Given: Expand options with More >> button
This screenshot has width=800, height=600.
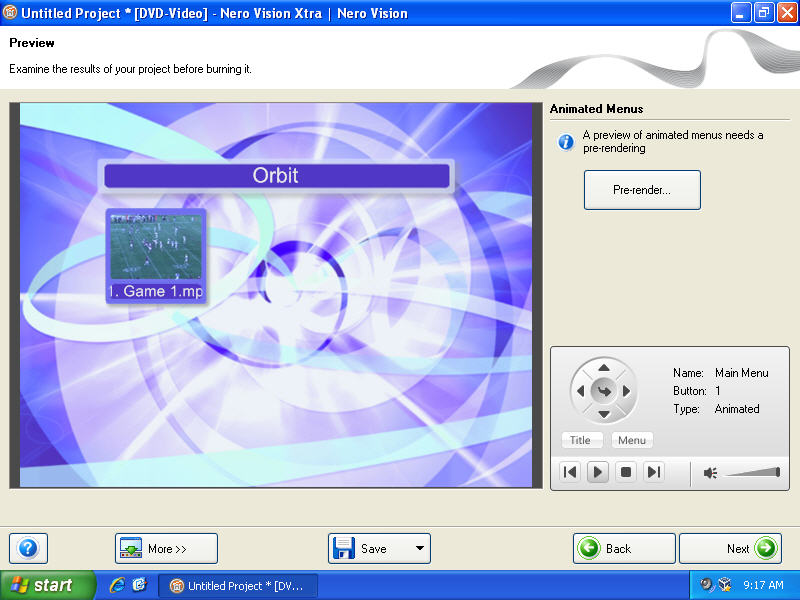Looking at the screenshot, I should pyautogui.click(x=166, y=548).
